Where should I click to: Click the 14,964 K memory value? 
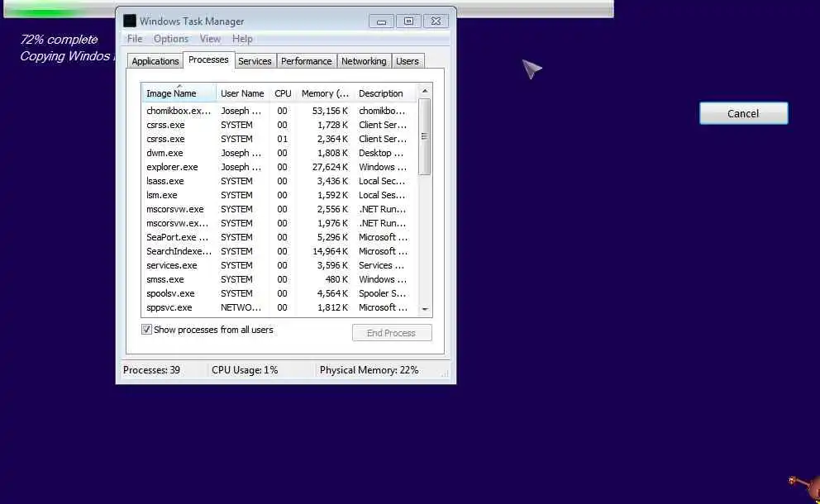click(x=330, y=251)
